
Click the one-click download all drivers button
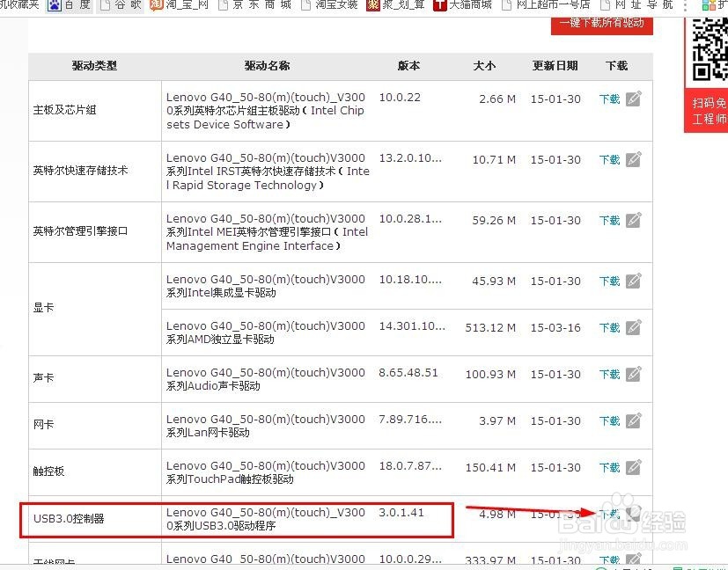[602, 25]
